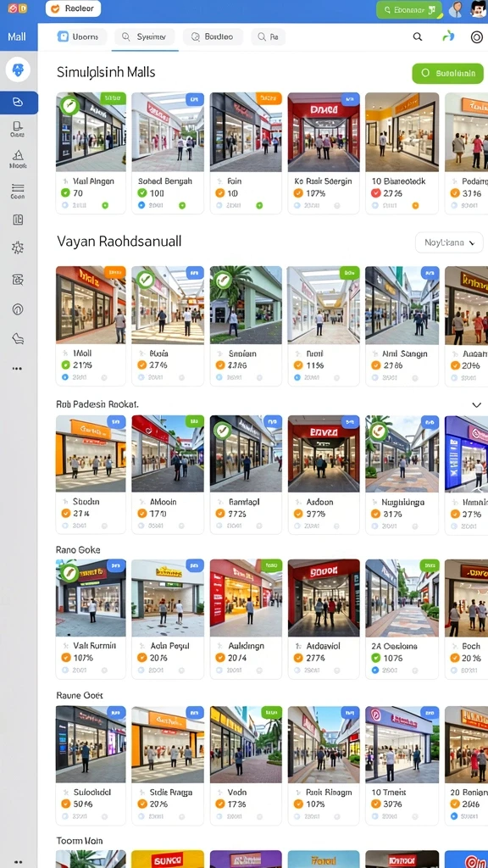
Task: Click the blue badge on the Sobed Bengah thumbnail
Action: click(x=194, y=99)
